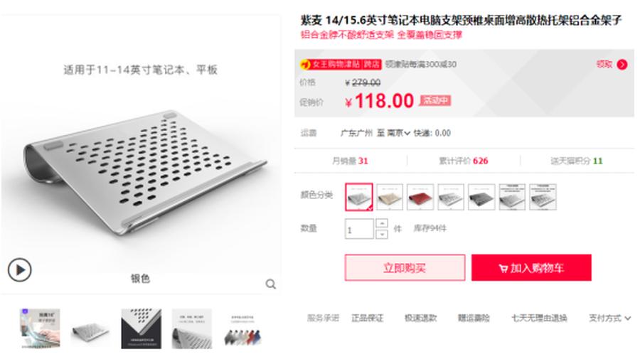Screen dimensions: 640x364
Task: Add to cart with 加入购物车
Action: pyautogui.click(x=531, y=268)
